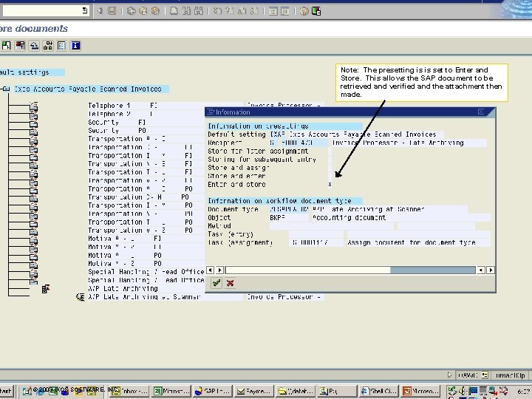
Task: Click the Save icon in the SAP standard toolbar
Action: (x=112, y=11)
